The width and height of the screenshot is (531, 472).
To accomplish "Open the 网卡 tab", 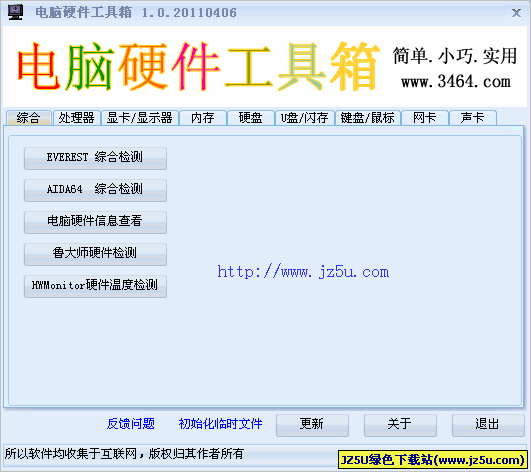I will [x=425, y=118].
